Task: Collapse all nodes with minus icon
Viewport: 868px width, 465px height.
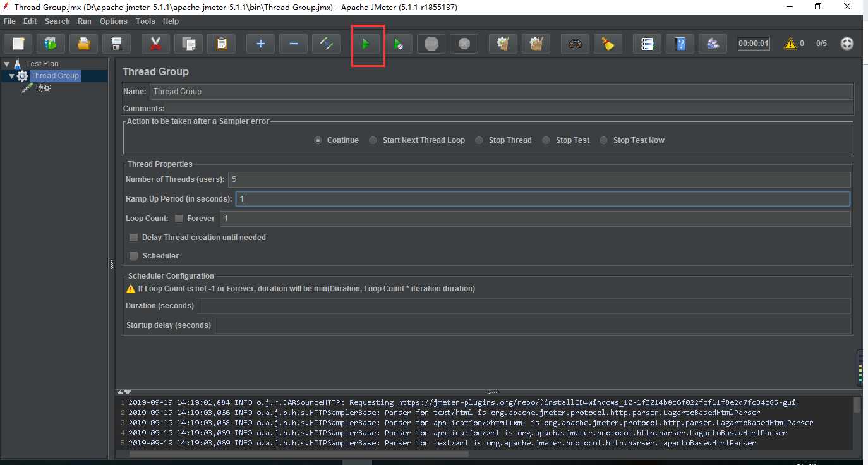Action: point(293,44)
